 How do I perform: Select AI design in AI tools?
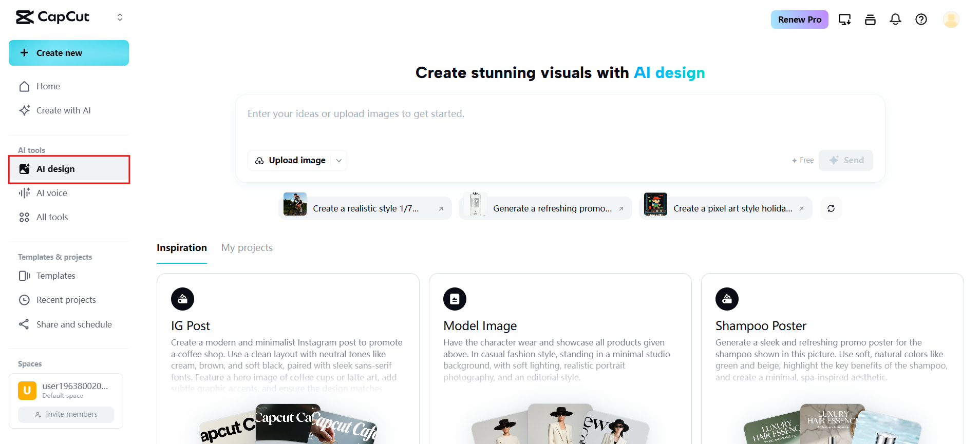tap(69, 169)
